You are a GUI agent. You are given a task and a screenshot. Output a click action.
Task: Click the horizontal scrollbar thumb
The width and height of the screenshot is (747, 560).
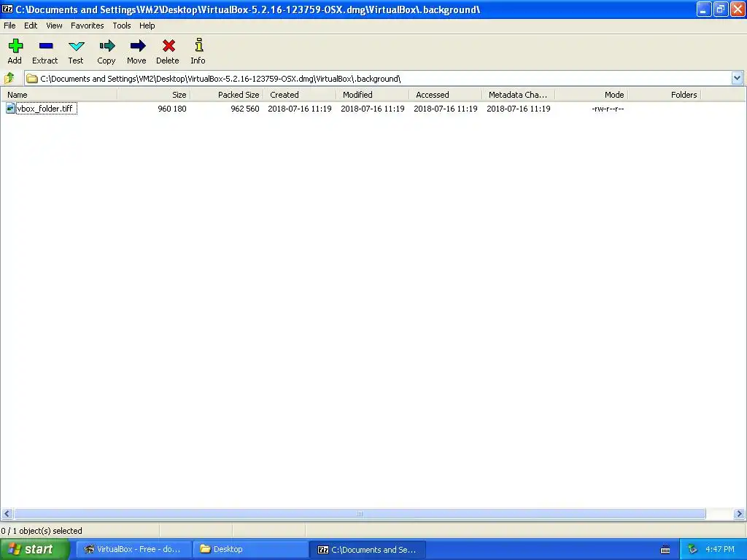[360, 514]
